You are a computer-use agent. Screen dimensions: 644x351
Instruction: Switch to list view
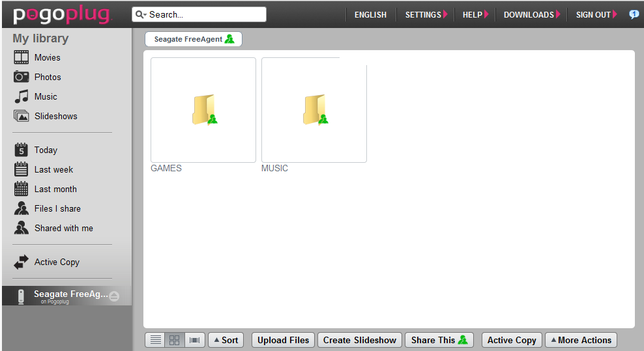156,340
